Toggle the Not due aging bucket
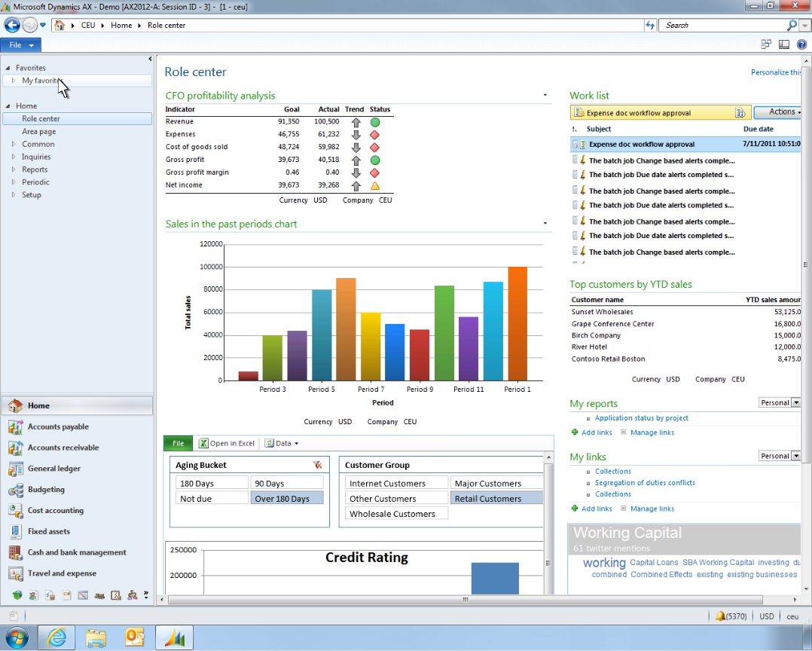 pos(212,498)
